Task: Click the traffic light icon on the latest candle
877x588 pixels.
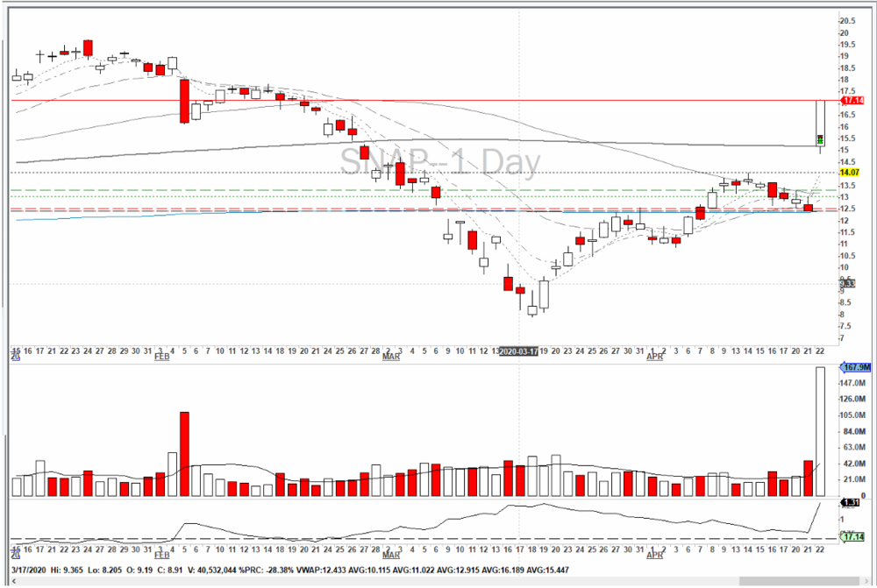Action: 820,139
